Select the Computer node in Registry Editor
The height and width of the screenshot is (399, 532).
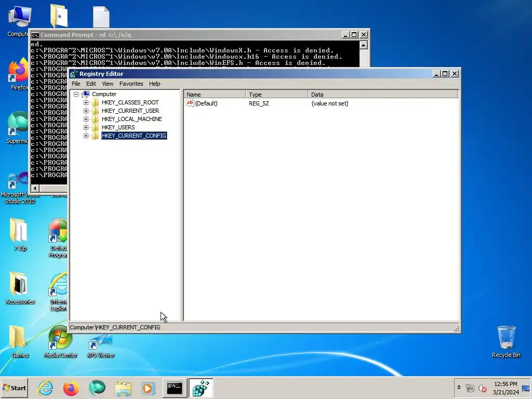click(x=104, y=95)
